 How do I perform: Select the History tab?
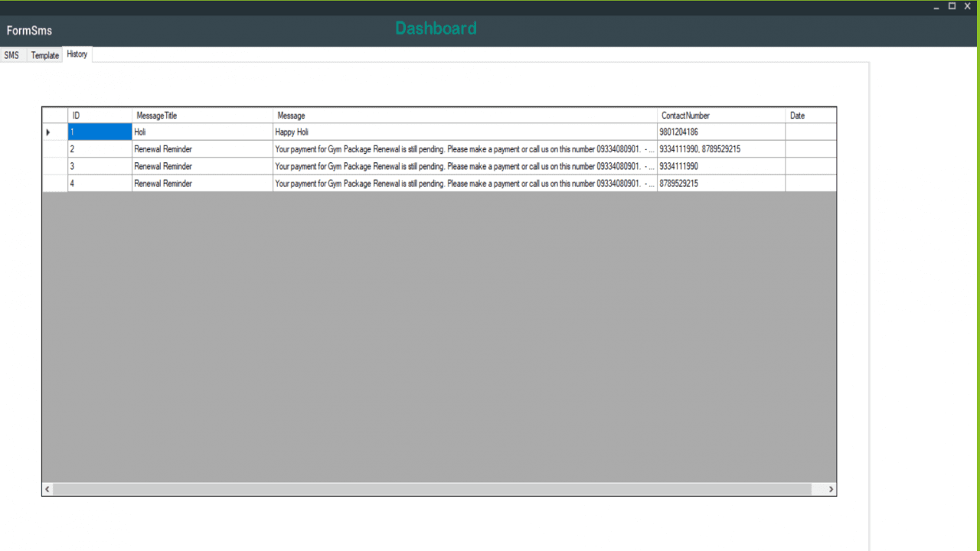coord(77,54)
